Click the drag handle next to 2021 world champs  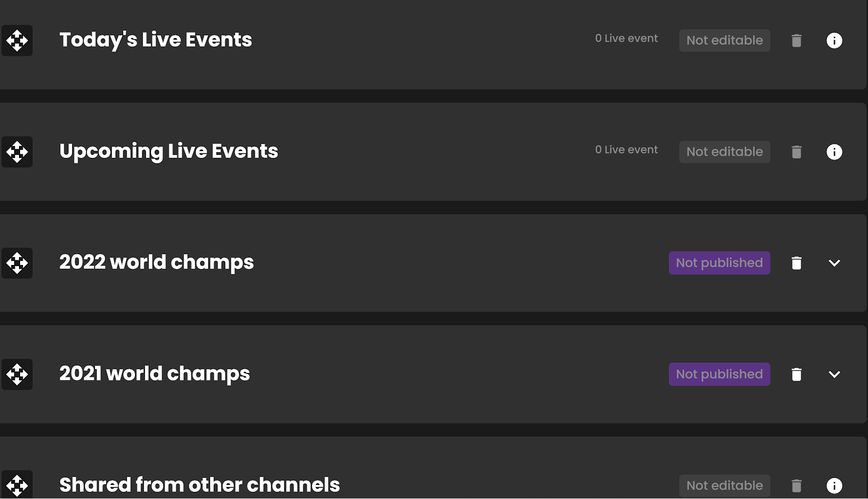pyautogui.click(x=17, y=374)
